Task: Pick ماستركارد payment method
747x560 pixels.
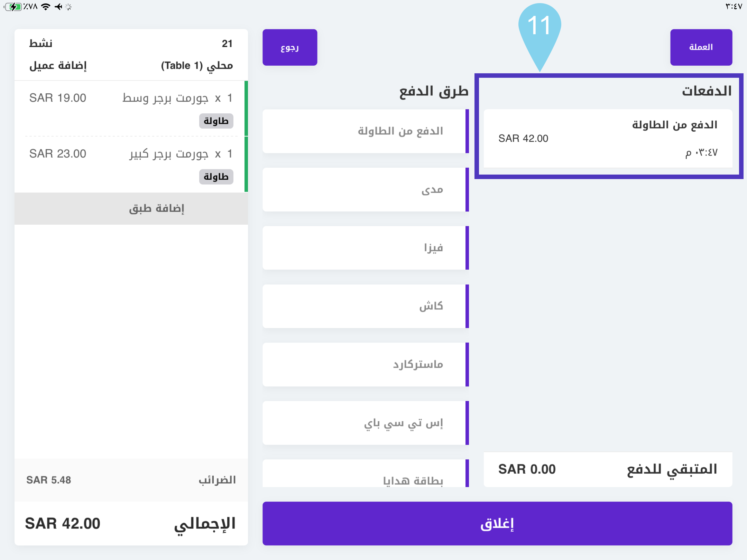Action: [365, 364]
